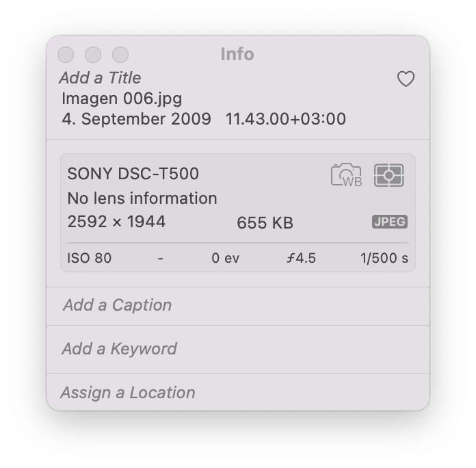Click the 2592 × 1944 dimensions
Image resolution: width=476 pixels, height=468 pixels.
(116, 222)
